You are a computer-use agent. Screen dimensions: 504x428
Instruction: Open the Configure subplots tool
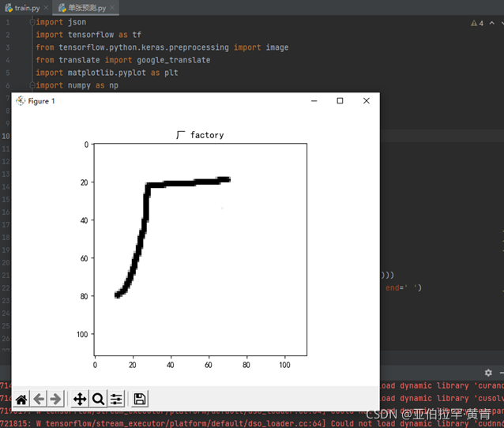coord(116,400)
